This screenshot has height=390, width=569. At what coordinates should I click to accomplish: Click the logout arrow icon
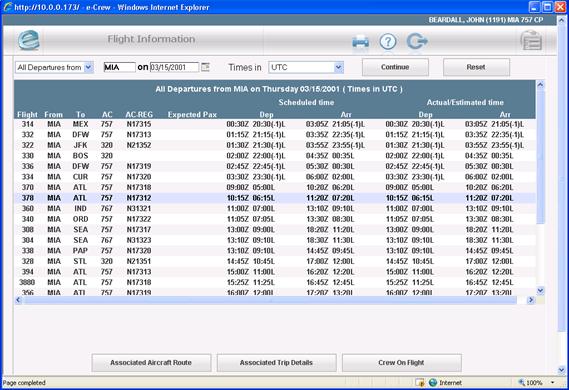(x=417, y=41)
